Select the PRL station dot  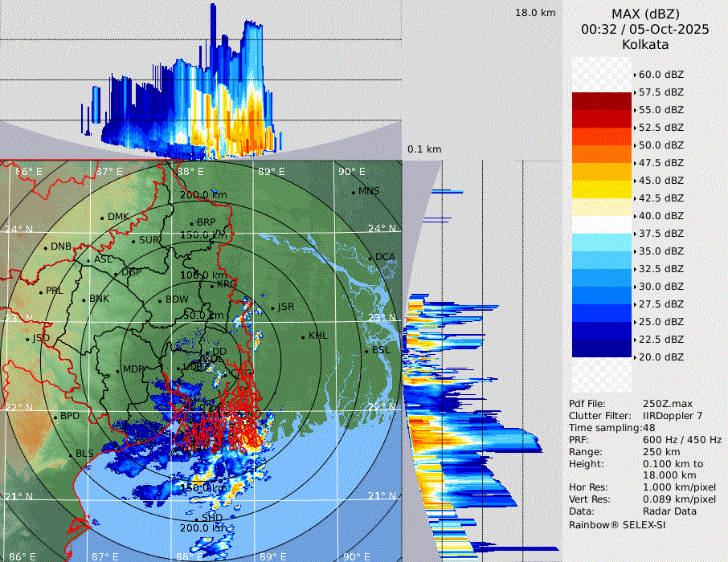40,291
